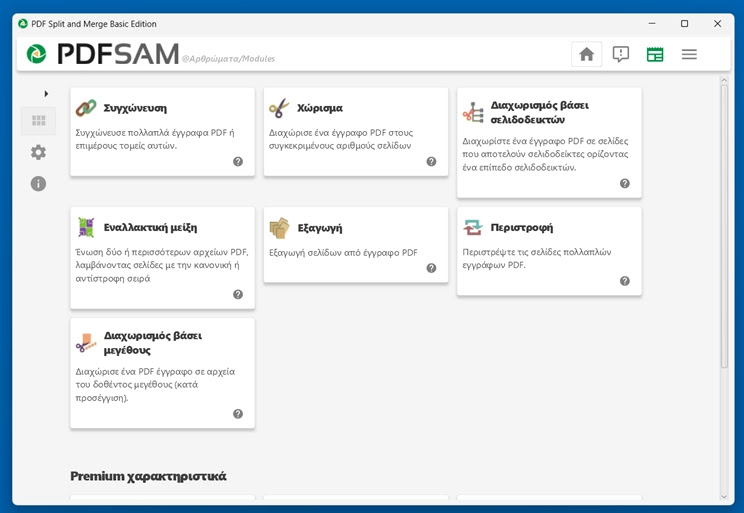
Task: Close the PDFSAM window
Action: [x=717, y=23]
